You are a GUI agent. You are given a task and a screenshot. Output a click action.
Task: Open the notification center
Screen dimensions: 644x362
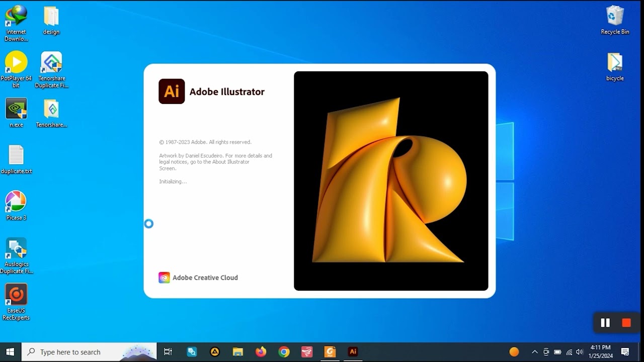(625, 352)
